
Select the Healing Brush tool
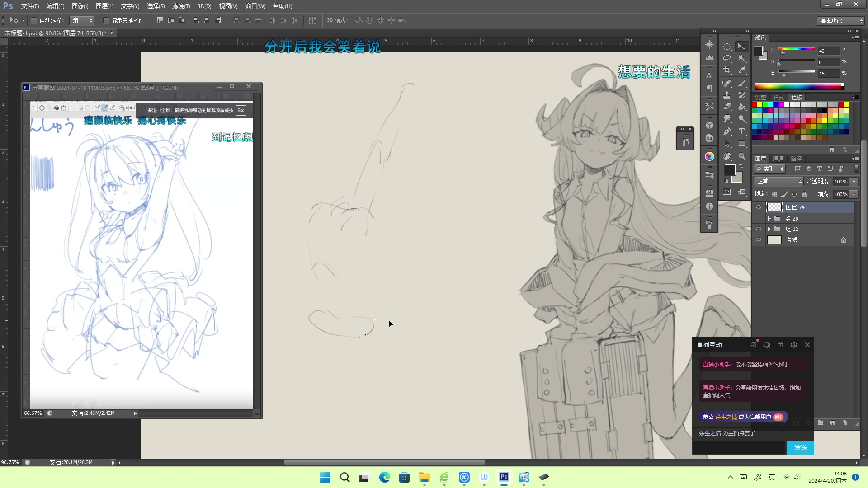click(x=727, y=83)
